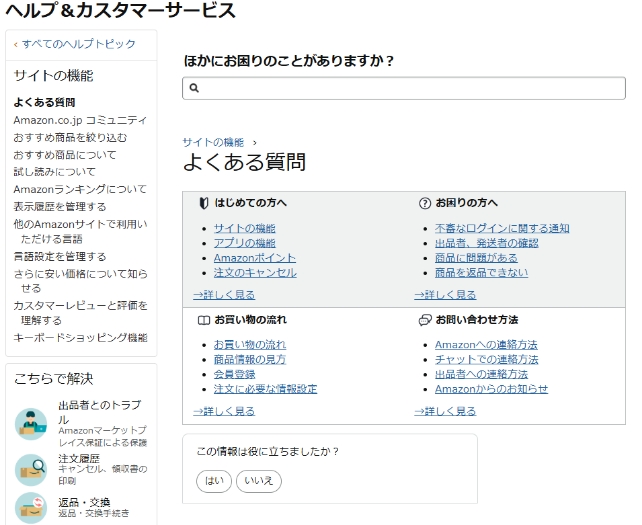This screenshot has width=642, height=525.
Task: Open 出品者、発送者の確認 link
Action: (x=486, y=243)
